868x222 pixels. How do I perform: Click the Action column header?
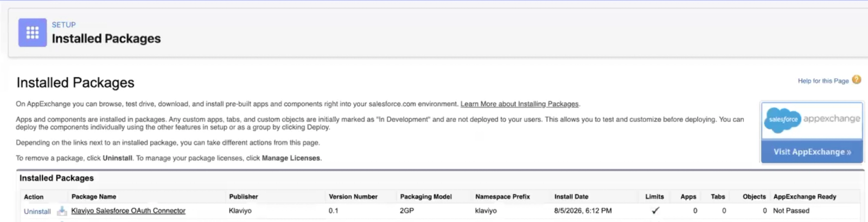tap(34, 197)
